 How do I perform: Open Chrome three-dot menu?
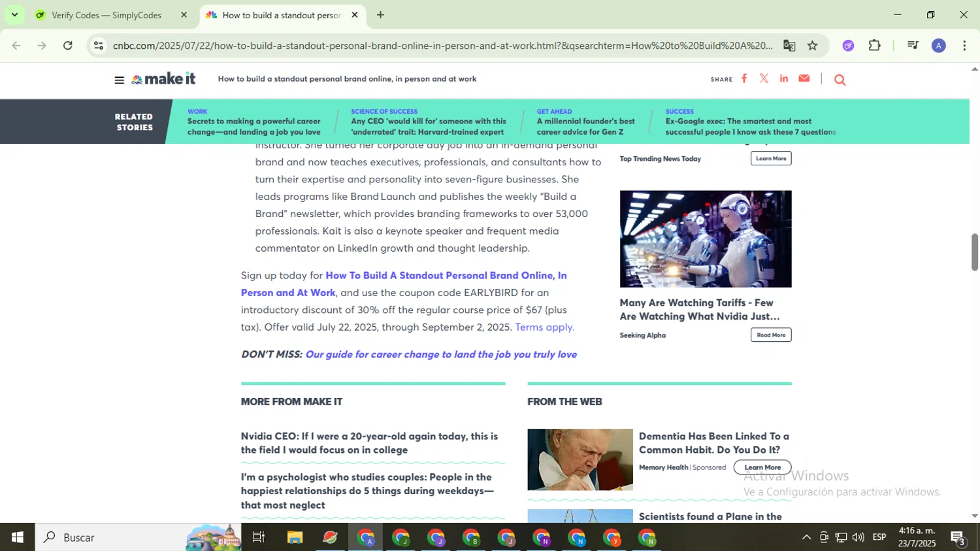tap(964, 46)
